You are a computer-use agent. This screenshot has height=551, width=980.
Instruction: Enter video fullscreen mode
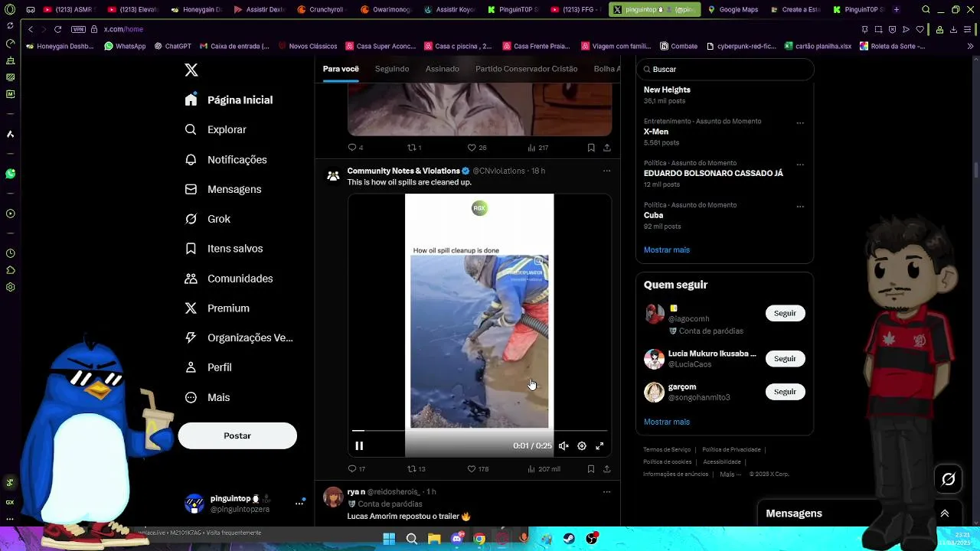click(599, 446)
